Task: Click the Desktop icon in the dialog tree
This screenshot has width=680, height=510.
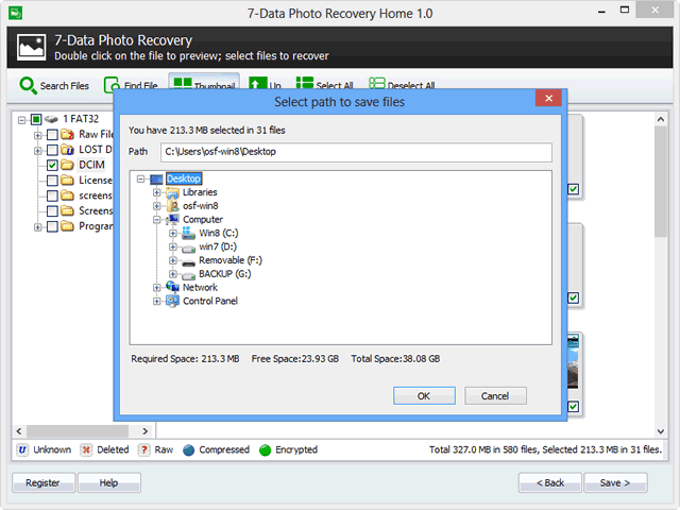Action: (x=156, y=179)
